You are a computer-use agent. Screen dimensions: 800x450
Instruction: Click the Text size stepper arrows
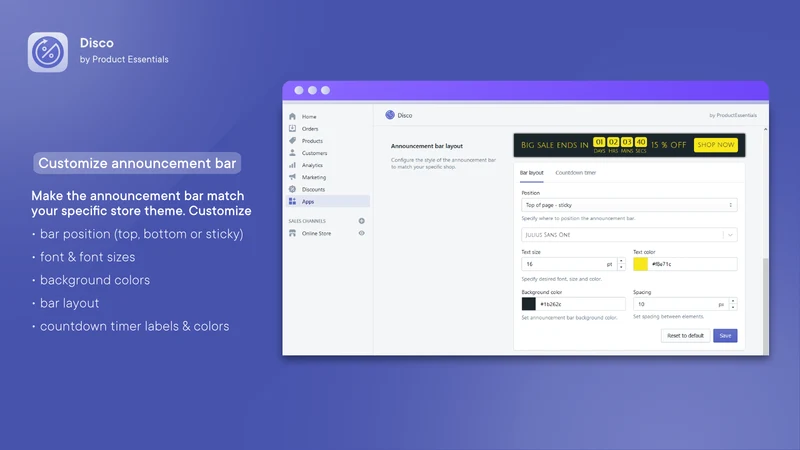point(621,264)
